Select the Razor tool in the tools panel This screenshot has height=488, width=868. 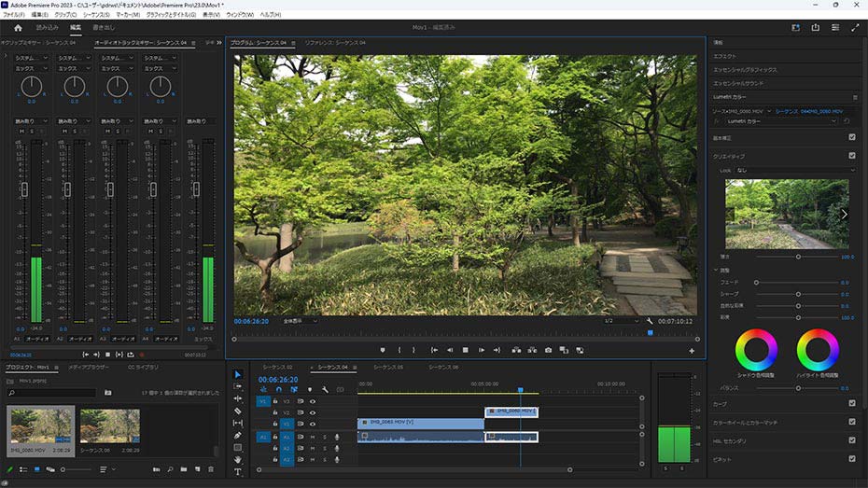tap(237, 411)
